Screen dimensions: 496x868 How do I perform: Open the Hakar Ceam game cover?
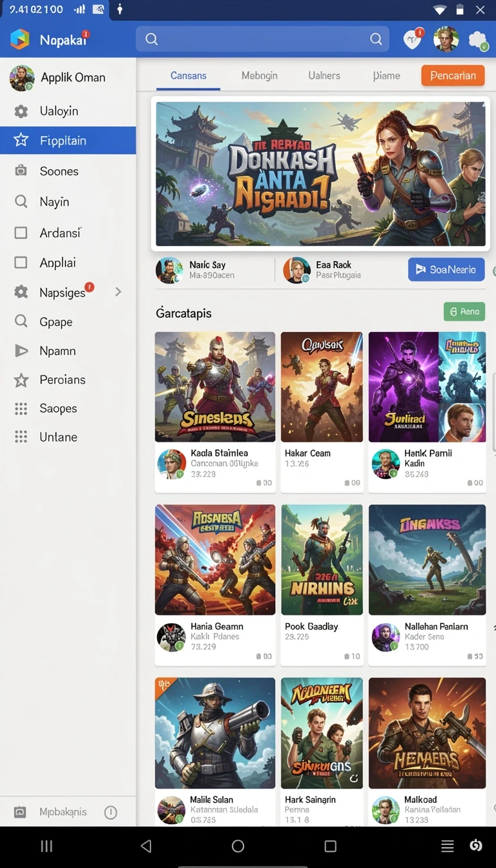coord(322,387)
